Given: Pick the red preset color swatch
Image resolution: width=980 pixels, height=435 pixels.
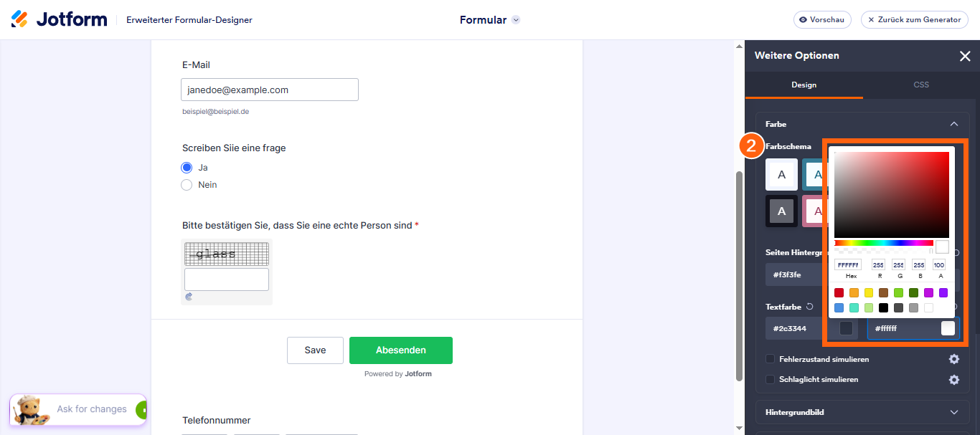Looking at the screenshot, I should (x=839, y=292).
